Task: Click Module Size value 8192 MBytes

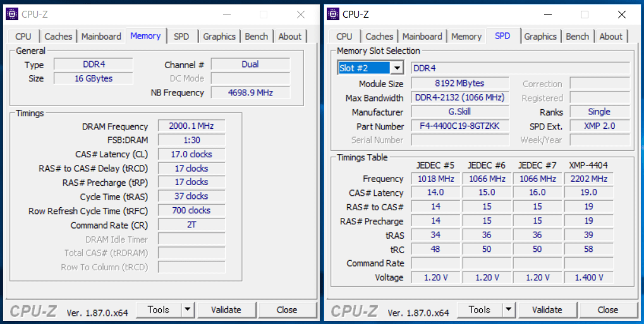Action: pyautogui.click(x=460, y=83)
